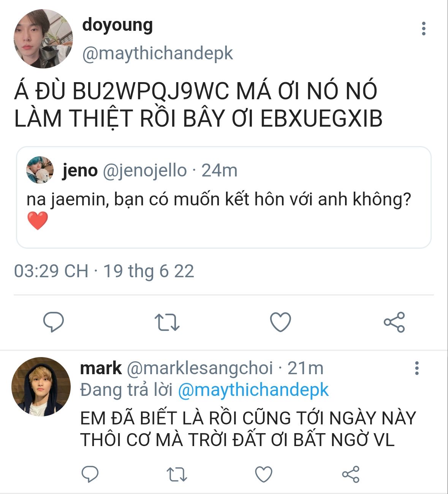Open jeno's quoted tweet text

218,199
